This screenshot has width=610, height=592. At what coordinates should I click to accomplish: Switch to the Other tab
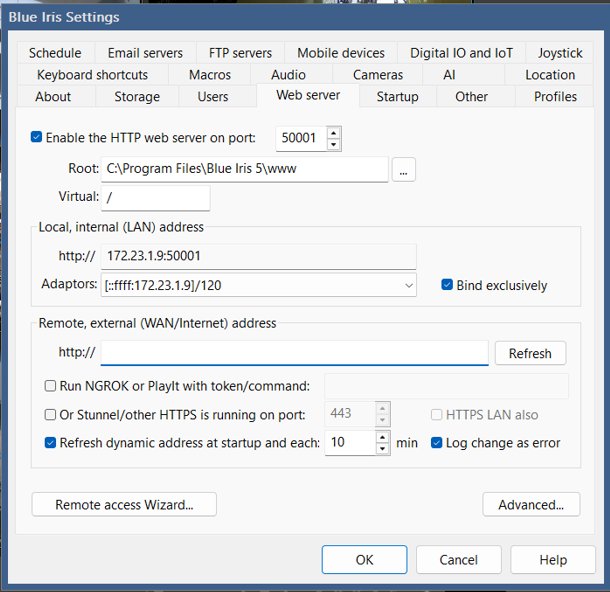click(x=471, y=96)
